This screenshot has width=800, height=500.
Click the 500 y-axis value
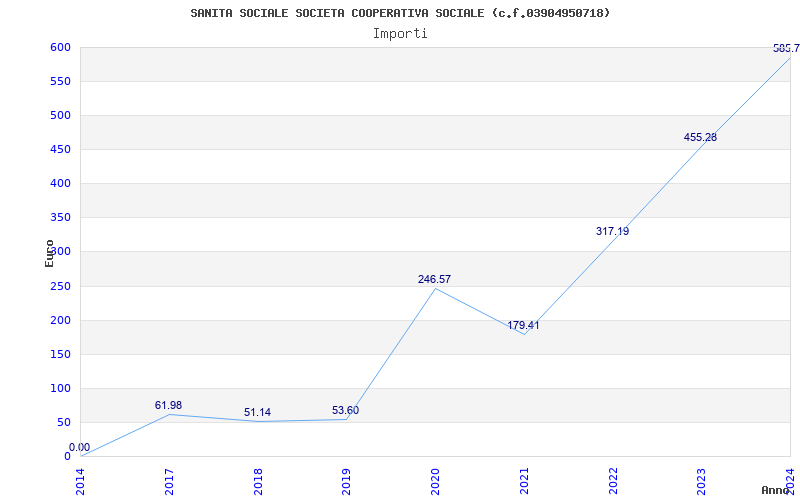(60, 115)
